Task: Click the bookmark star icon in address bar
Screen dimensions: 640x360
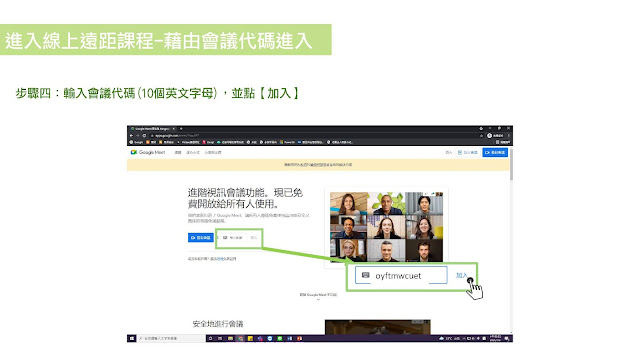Action: (481, 136)
